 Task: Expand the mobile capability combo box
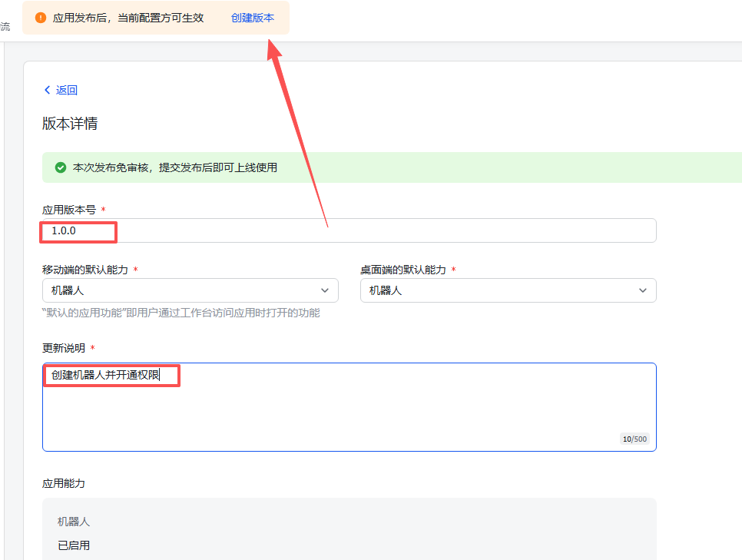190,290
